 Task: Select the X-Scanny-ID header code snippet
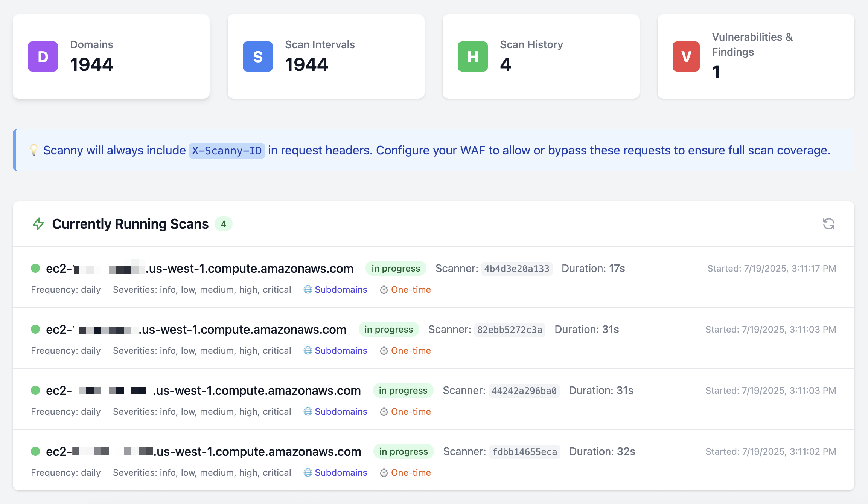(x=227, y=151)
